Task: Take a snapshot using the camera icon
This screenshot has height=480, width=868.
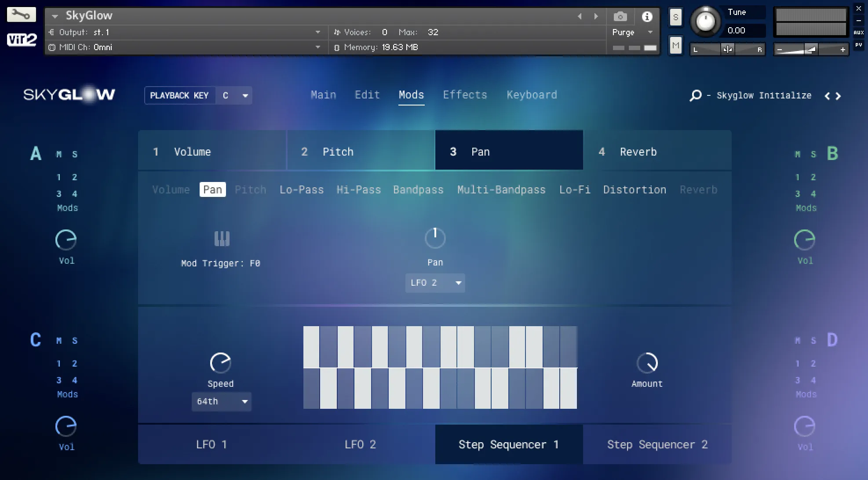Action: pyautogui.click(x=620, y=16)
